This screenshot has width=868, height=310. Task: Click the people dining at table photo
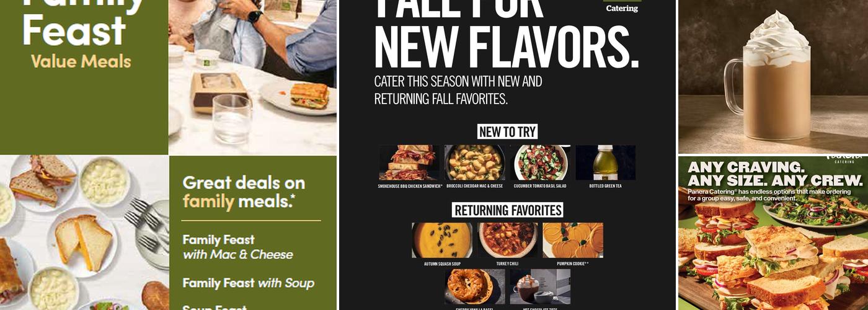[x=253, y=77]
